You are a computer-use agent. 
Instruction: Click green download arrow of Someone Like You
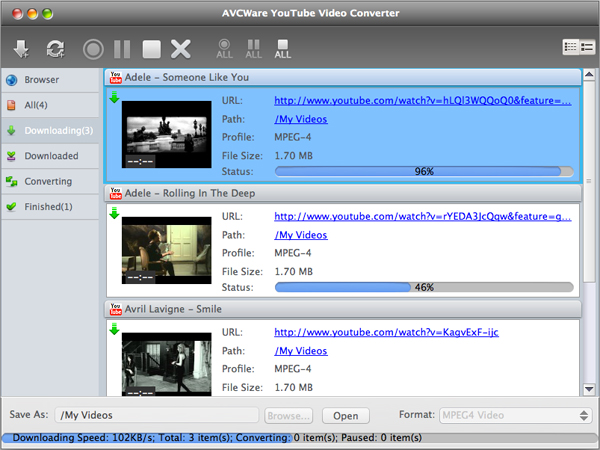[114, 97]
